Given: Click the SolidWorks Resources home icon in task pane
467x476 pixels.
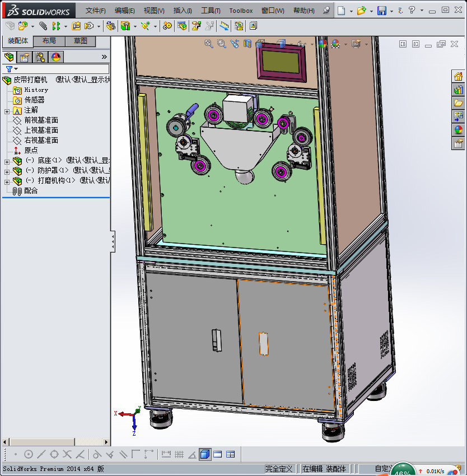Looking at the screenshot, I should (x=458, y=77).
